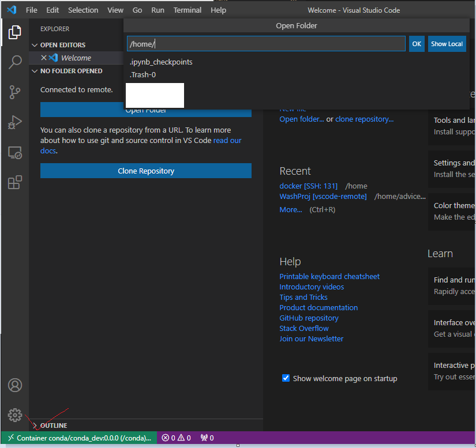Click the /home/ path input field
Image resolution: width=476 pixels, height=448 pixels.
pyautogui.click(x=266, y=44)
